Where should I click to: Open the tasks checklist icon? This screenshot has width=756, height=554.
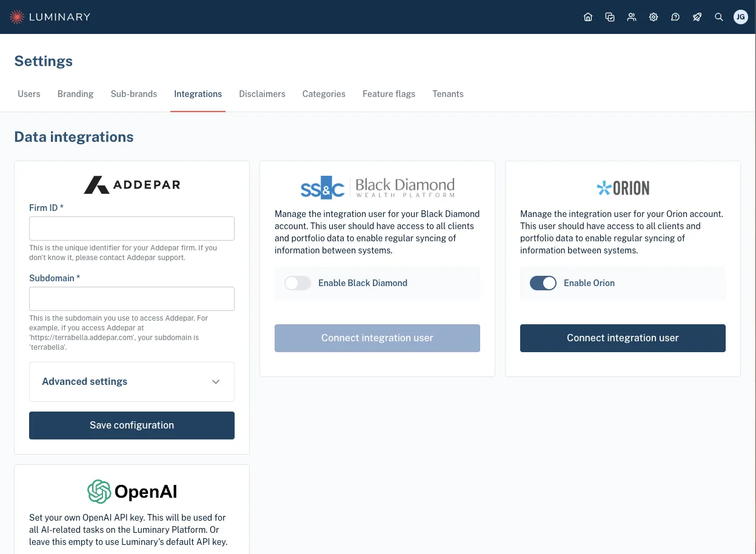click(610, 17)
